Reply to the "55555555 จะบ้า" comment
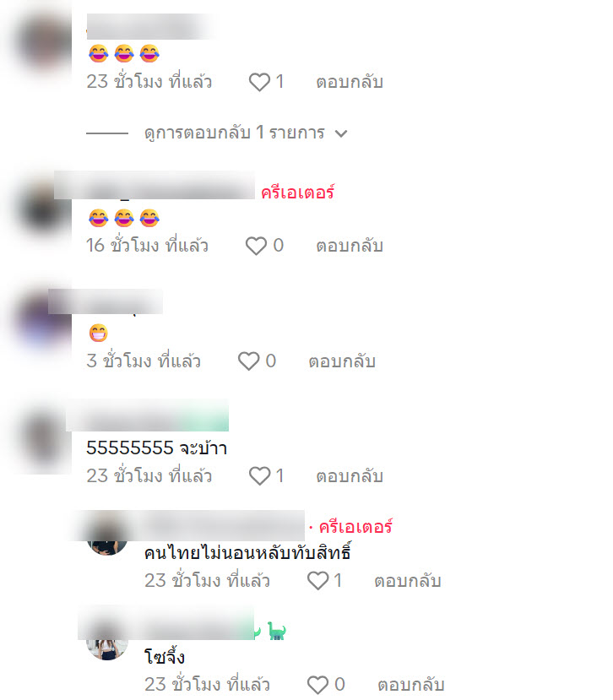613x700 pixels. [350, 476]
